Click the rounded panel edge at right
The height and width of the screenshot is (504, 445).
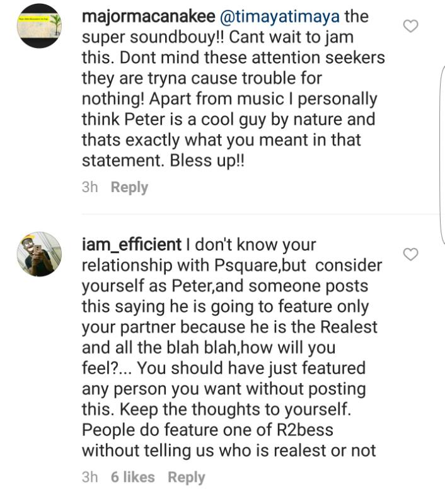click(x=442, y=151)
